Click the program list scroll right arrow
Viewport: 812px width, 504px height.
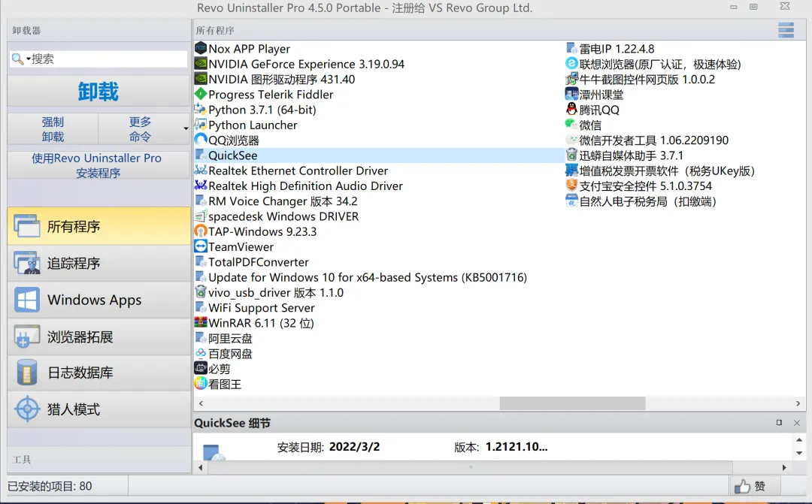point(798,403)
